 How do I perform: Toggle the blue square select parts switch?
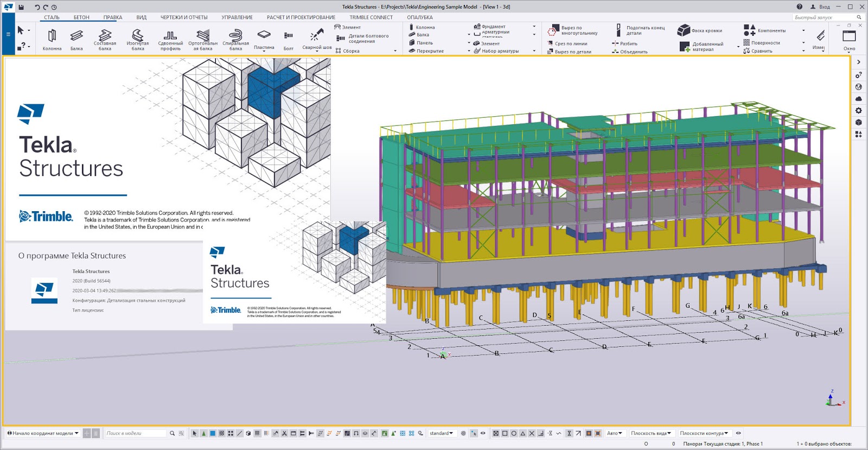click(213, 433)
